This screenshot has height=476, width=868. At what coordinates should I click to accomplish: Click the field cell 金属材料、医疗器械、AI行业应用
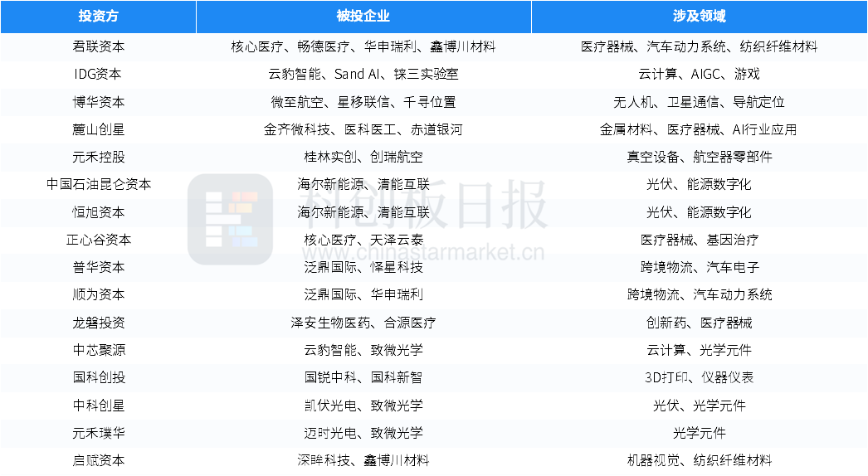[700, 130]
